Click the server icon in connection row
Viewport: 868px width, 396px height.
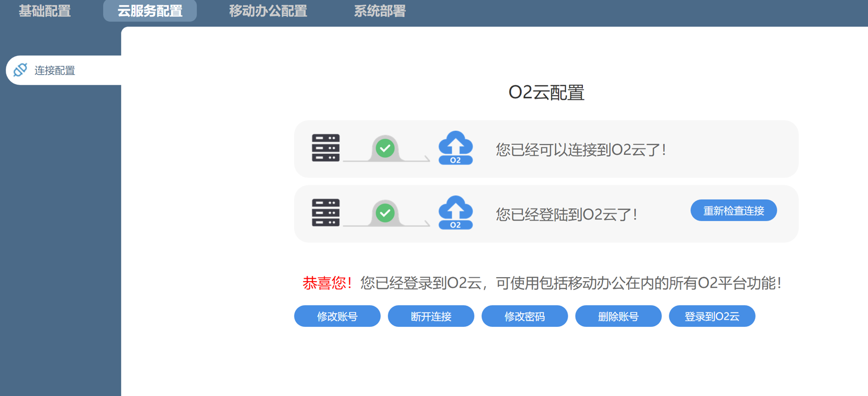326,148
